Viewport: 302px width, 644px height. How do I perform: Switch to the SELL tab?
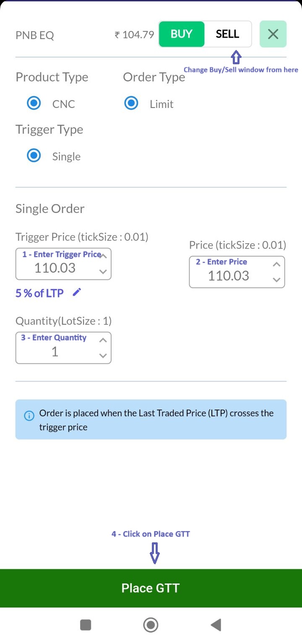tap(227, 34)
